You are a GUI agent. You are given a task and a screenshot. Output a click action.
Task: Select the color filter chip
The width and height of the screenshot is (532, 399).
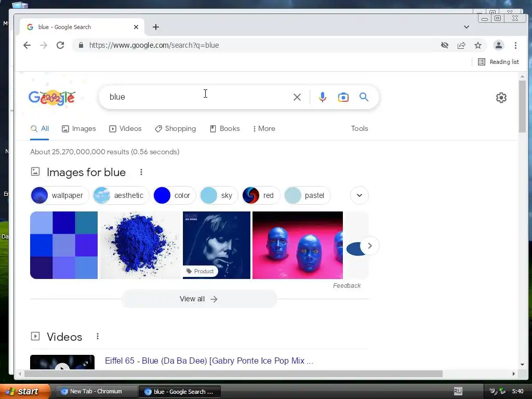click(x=175, y=195)
